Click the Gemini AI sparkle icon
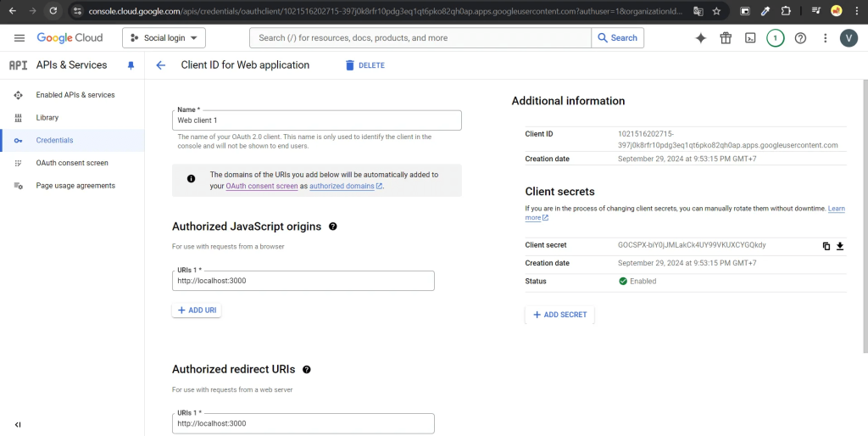The height and width of the screenshot is (436, 868). [700, 38]
